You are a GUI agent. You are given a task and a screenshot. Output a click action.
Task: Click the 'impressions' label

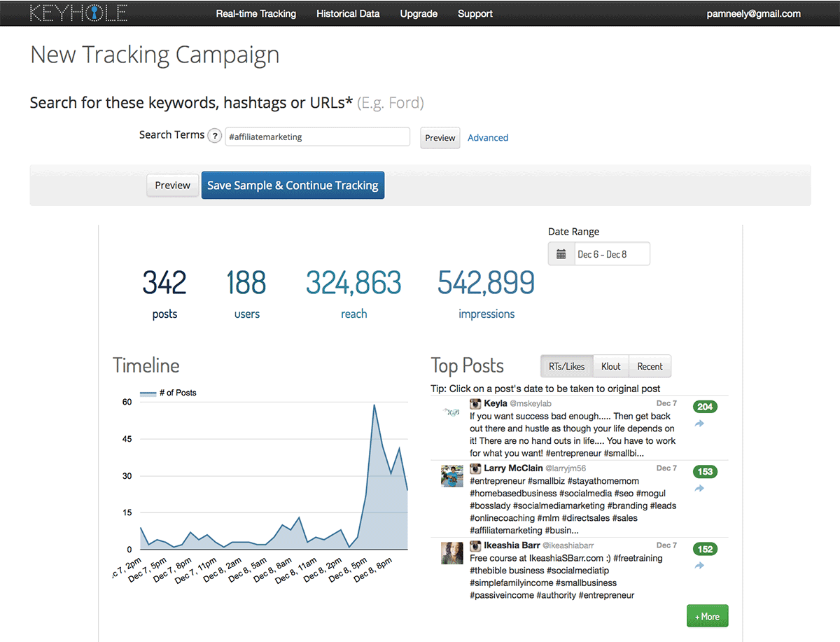[x=486, y=314]
